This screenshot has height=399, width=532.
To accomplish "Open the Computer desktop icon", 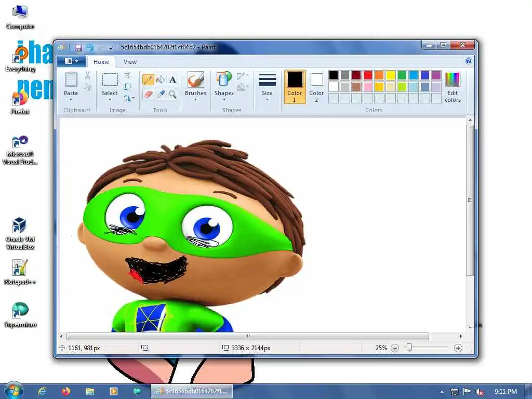I will tap(20, 17).
